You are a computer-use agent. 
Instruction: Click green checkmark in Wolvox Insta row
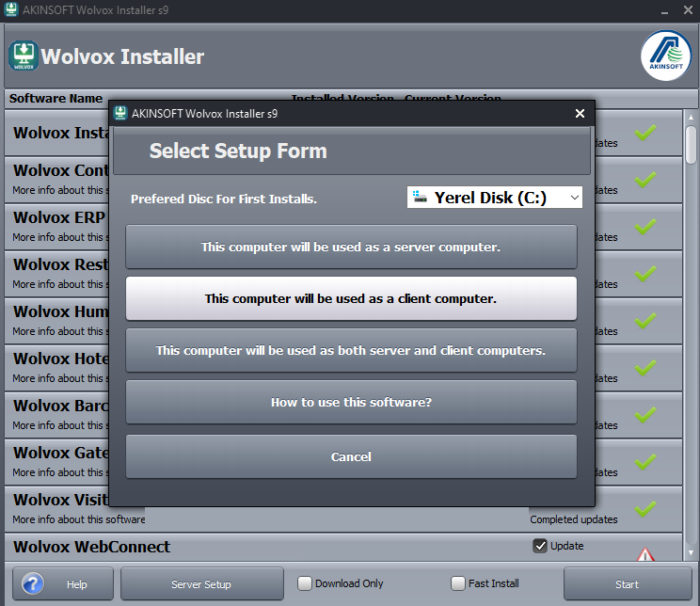(x=645, y=132)
